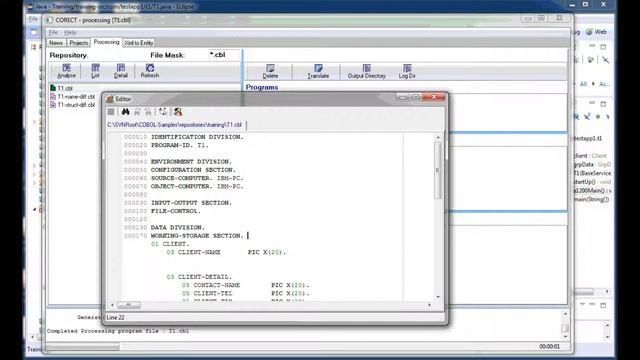Select client : Client in Eclipse outline

[x=591, y=156]
